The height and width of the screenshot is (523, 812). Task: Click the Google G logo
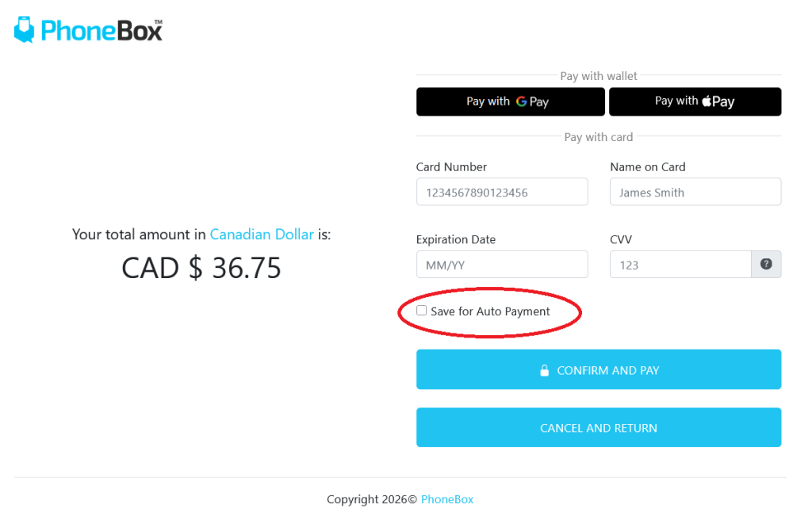[521, 101]
